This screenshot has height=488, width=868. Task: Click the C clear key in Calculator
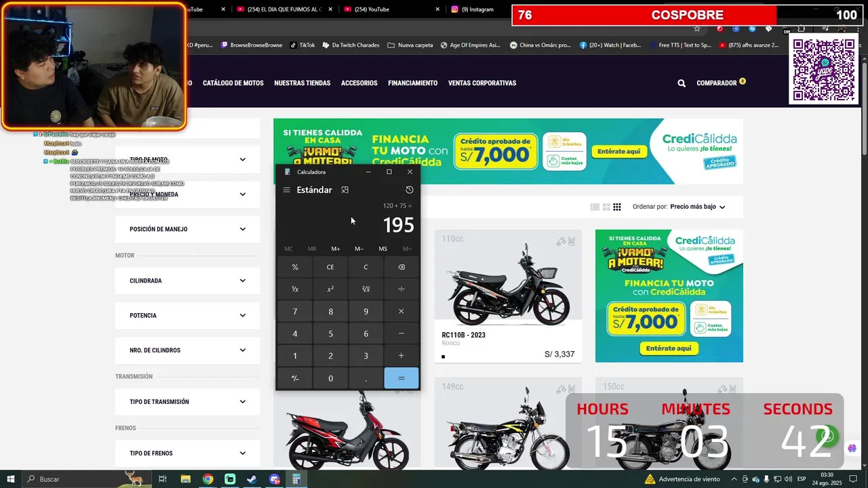(366, 267)
